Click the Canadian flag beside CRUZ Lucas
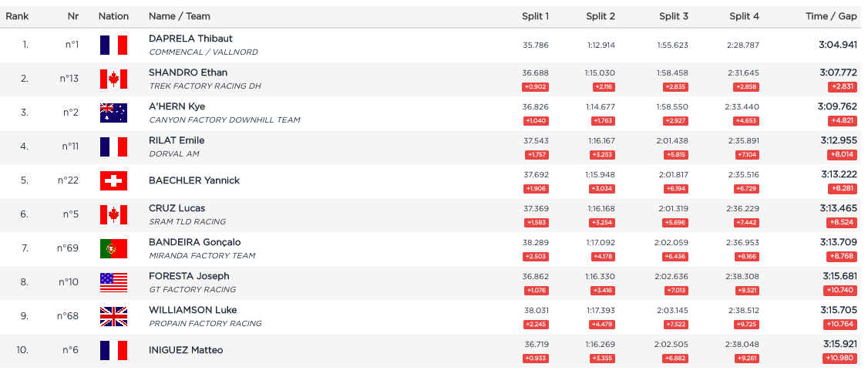 pos(113,214)
